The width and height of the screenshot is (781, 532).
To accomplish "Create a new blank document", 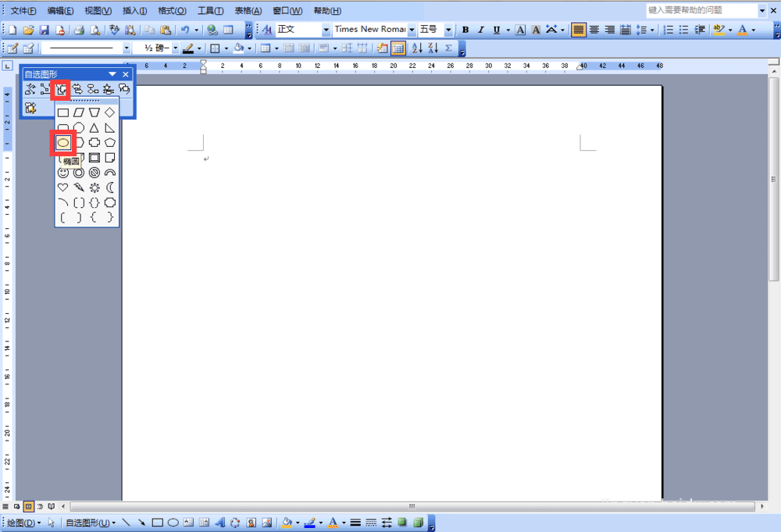I will (x=12, y=30).
